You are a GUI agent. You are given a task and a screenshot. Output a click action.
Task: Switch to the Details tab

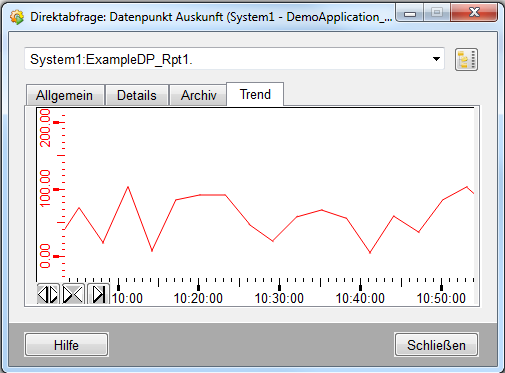coord(137,95)
